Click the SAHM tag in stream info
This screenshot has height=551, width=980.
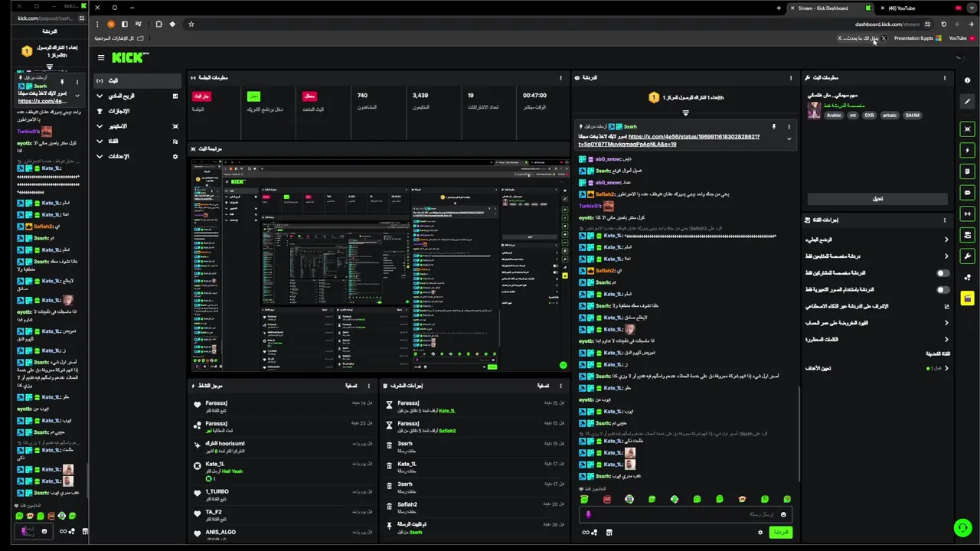(912, 116)
